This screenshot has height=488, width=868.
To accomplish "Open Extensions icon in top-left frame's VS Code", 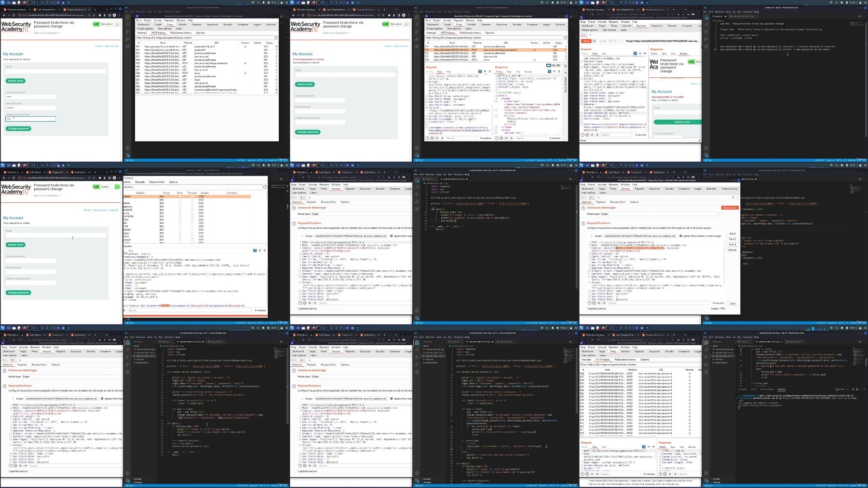I will click(127, 46).
